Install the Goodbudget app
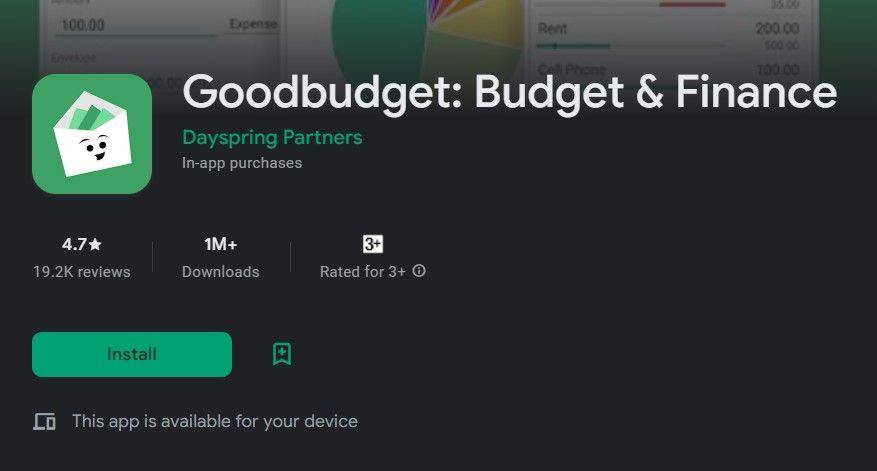Viewport: 877px width, 471px height. (132, 355)
